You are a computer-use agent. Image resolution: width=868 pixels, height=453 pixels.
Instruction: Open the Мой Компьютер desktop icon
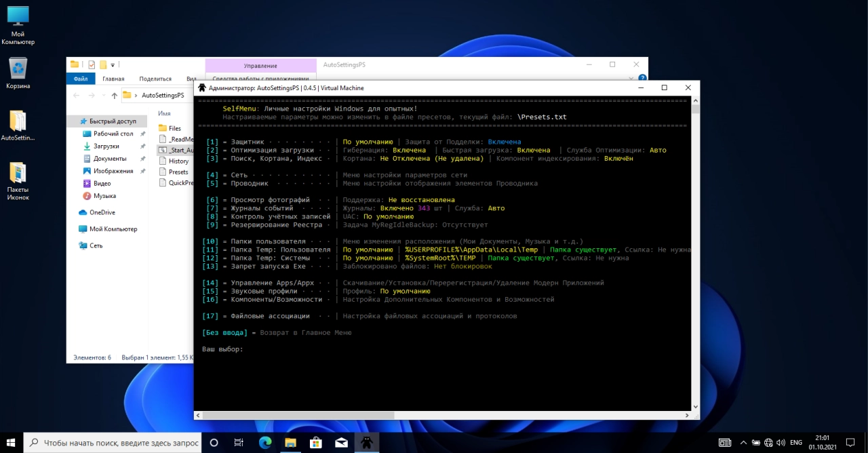(18, 26)
